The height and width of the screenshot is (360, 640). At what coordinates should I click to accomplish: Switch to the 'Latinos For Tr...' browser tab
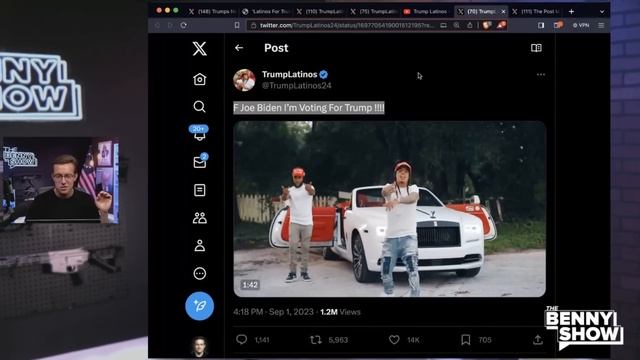[266, 11]
